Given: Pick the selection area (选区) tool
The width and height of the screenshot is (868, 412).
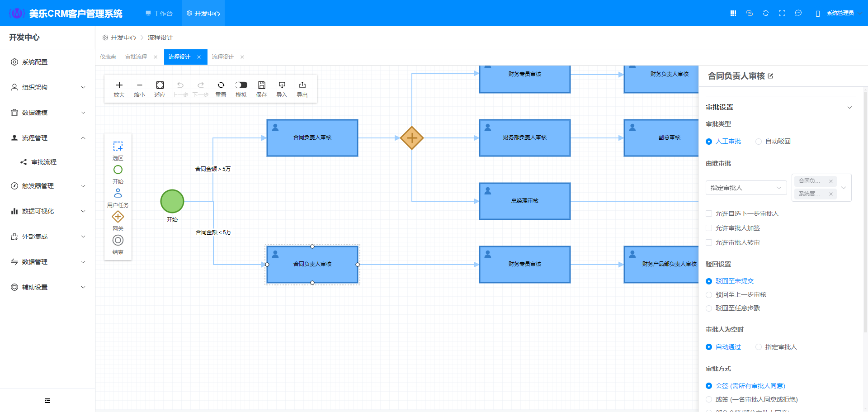Looking at the screenshot, I should (118, 147).
